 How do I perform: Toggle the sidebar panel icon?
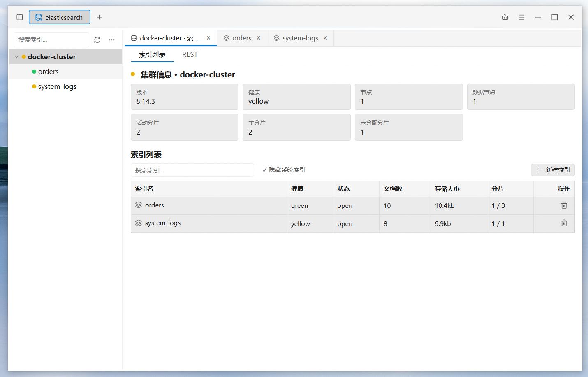20,17
